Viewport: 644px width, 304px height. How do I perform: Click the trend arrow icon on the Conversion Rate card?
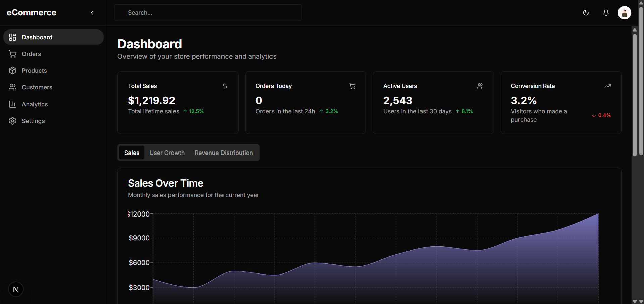click(608, 86)
